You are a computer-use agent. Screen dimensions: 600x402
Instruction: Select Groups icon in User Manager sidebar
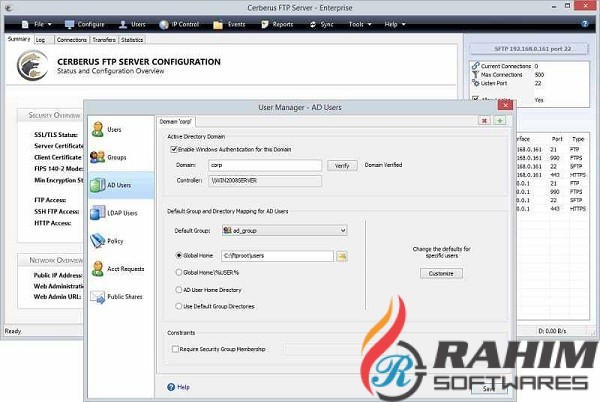(x=98, y=157)
